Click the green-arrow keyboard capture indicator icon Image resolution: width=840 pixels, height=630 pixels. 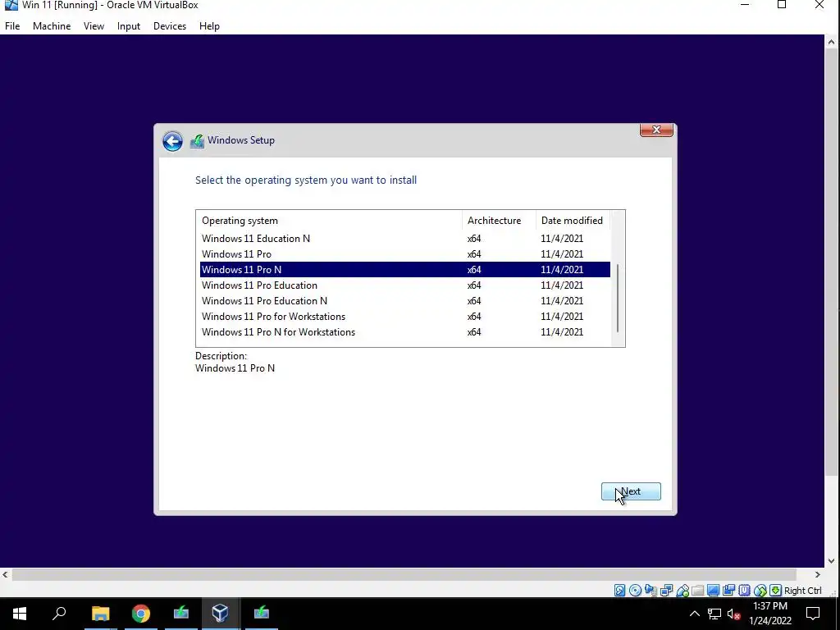coord(775,591)
